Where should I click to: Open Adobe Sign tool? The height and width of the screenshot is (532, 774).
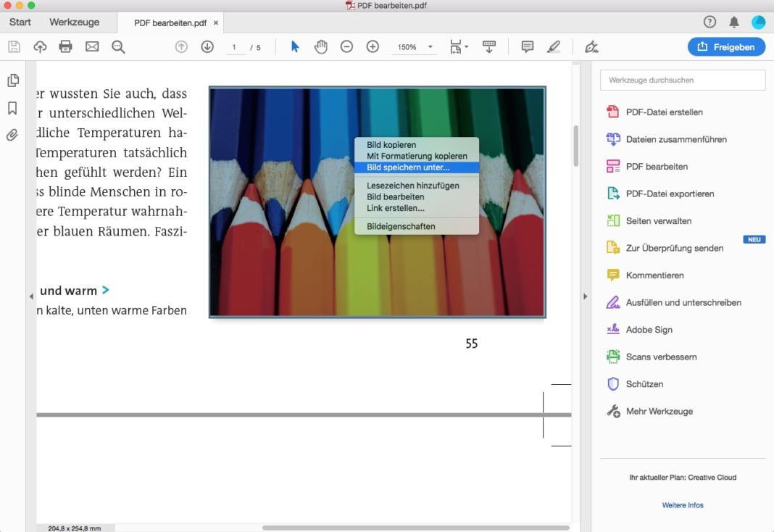[639, 329]
